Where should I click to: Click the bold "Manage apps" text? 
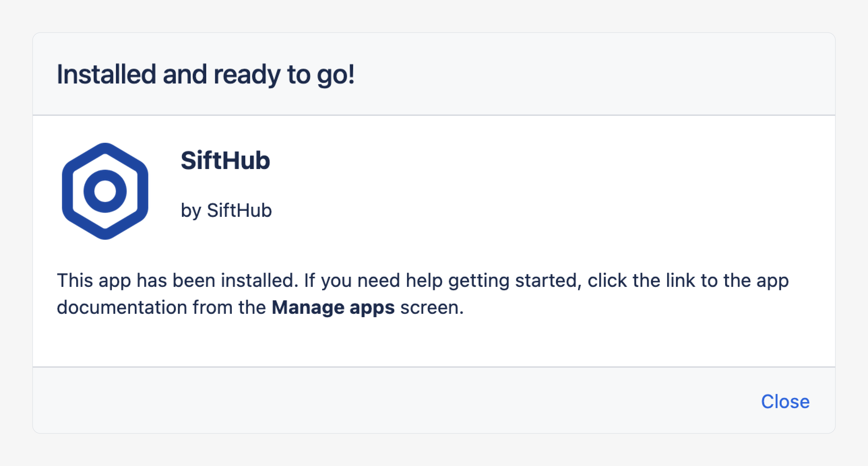pyautogui.click(x=333, y=307)
